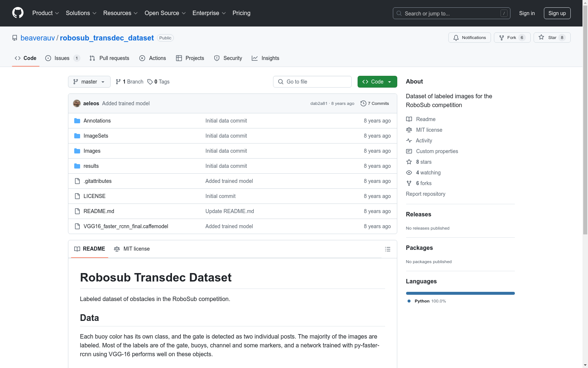Click the fork icon beside 6 forks
Screen dimensions: 588x368
pos(409,183)
